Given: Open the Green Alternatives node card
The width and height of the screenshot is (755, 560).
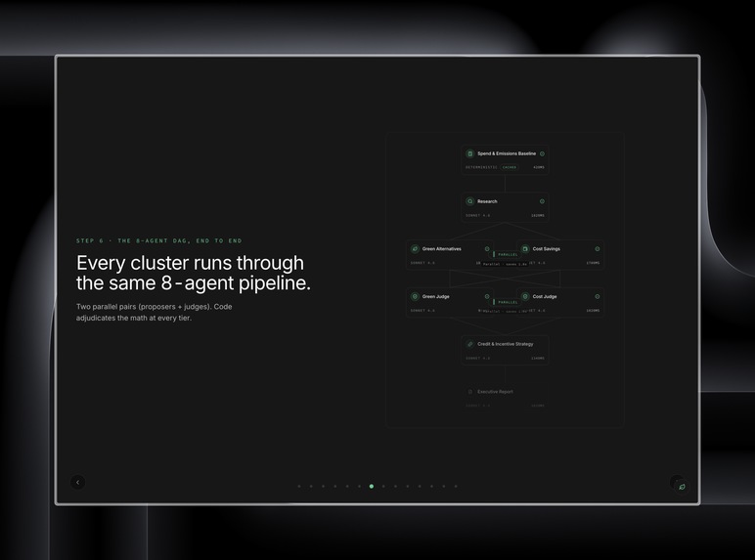Looking at the screenshot, I should 450,255.
